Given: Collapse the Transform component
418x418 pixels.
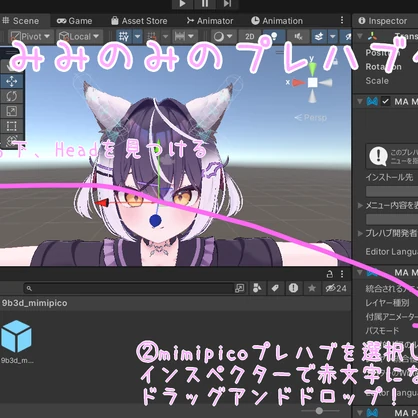Looking at the screenshot, I should 360,35.
